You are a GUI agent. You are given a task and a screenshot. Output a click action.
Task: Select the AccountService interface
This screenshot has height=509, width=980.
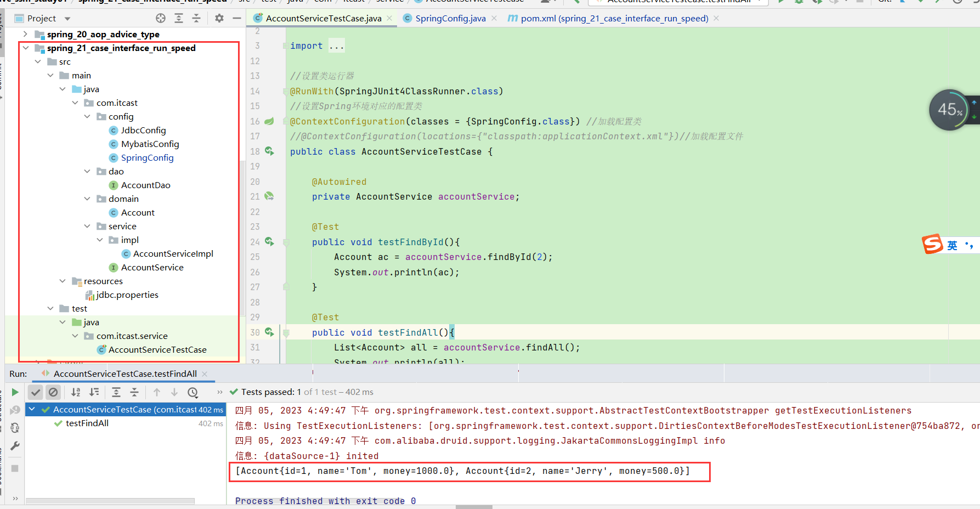coord(152,267)
